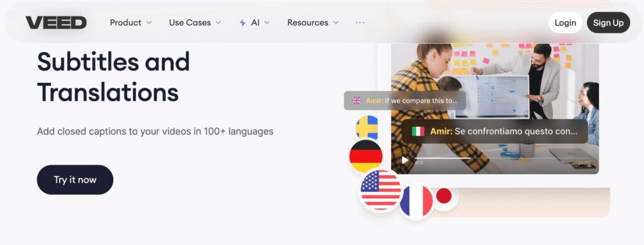This screenshot has width=644, height=245.
Task: Click the Sign Up button
Action: pos(608,23)
